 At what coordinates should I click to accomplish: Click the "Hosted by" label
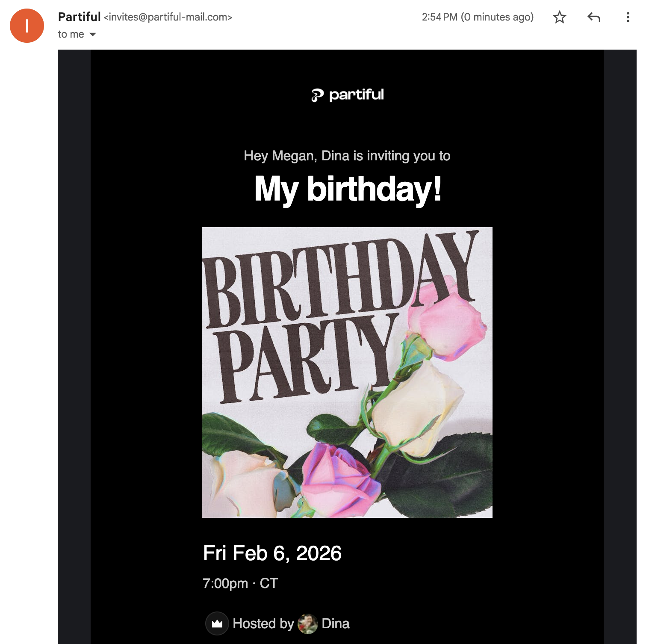(263, 623)
